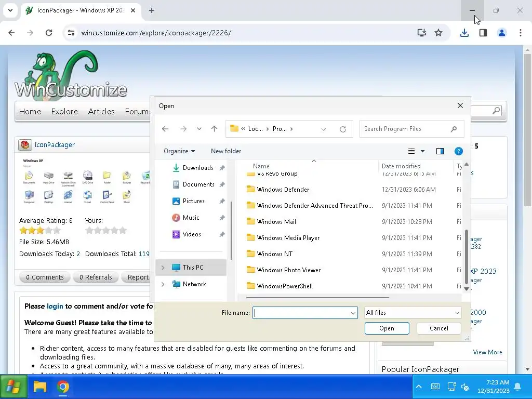
Task: Refresh the Program Files folder listing
Action: click(343, 129)
